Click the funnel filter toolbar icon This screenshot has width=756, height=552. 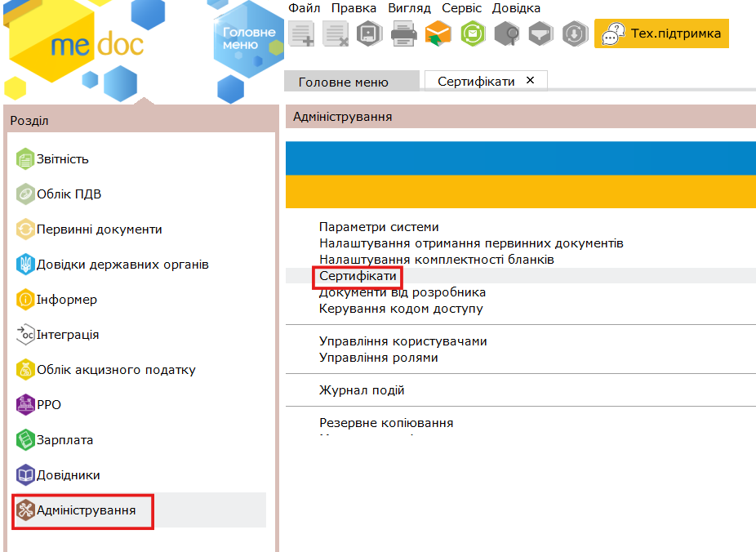[x=541, y=34]
